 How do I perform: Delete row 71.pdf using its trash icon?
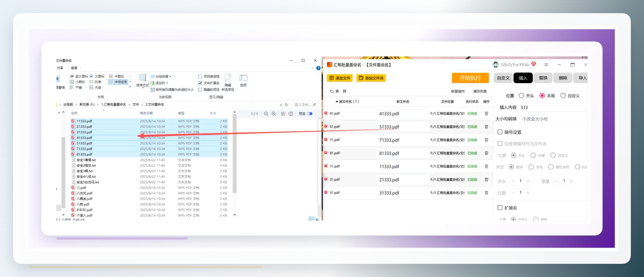point(487,140)
